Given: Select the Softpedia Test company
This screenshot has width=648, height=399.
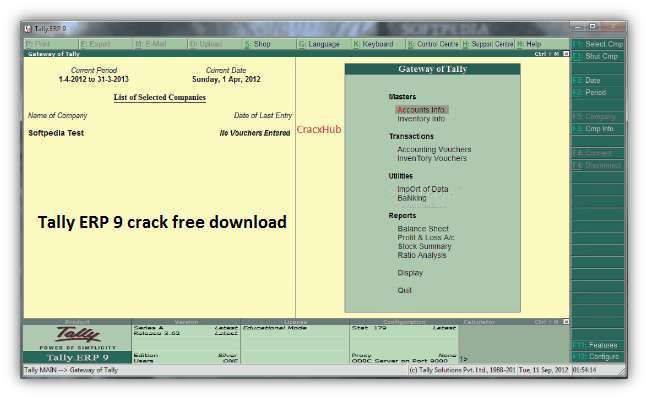Looking at the screenshot, I should 56,133.
